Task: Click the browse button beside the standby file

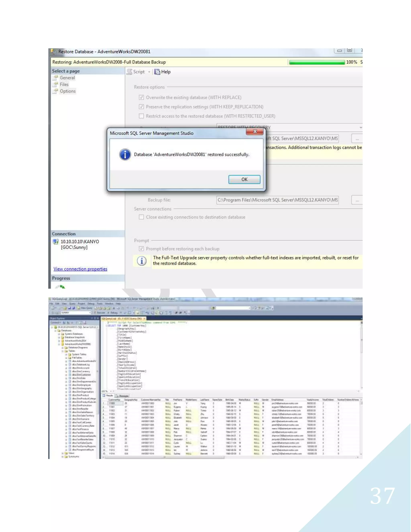Action: click(357, 139)
